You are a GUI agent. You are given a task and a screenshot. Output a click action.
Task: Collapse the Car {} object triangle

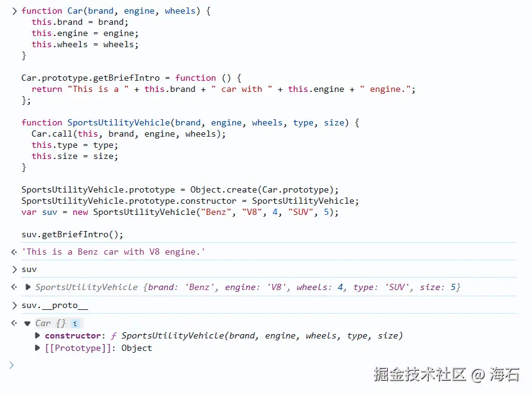(x=27, y=323)
